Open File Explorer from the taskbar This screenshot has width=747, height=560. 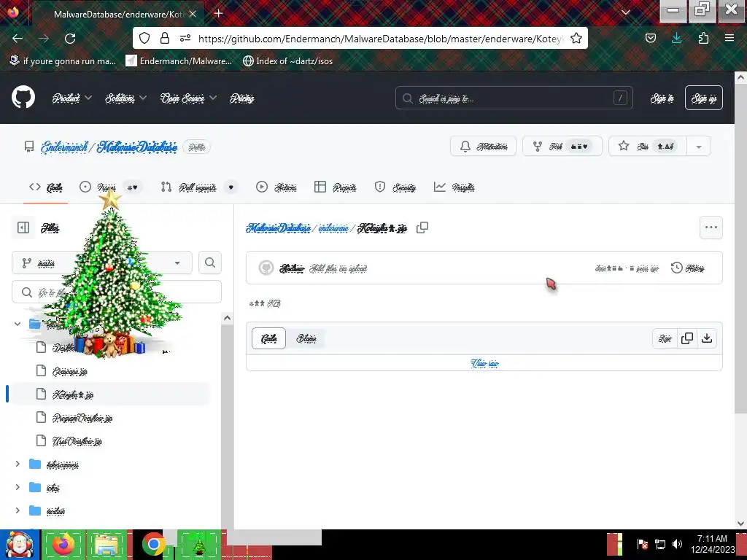pyautogui.click(x=107, y=545)
